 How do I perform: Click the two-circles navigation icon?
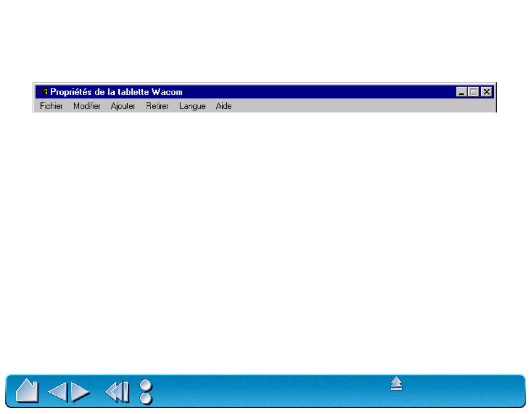point(146,392)
